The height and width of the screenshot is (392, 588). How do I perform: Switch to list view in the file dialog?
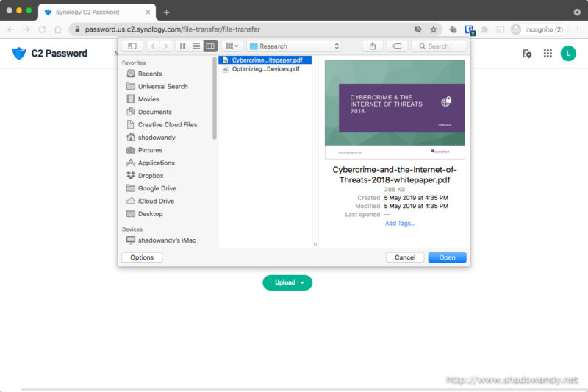[x=196, y=46]
